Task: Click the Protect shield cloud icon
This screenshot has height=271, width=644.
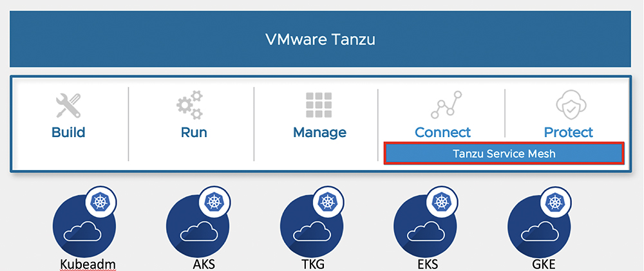Action: pos(571,105)
